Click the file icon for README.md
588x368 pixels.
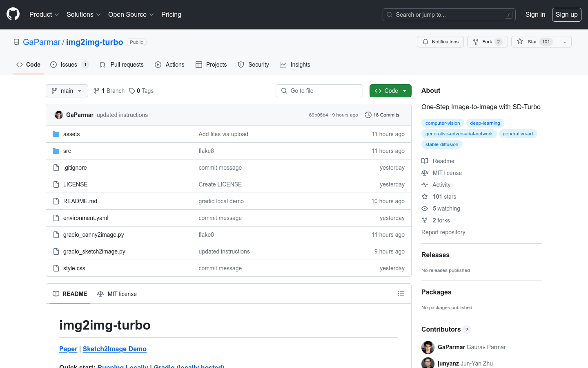pos(56,201)
